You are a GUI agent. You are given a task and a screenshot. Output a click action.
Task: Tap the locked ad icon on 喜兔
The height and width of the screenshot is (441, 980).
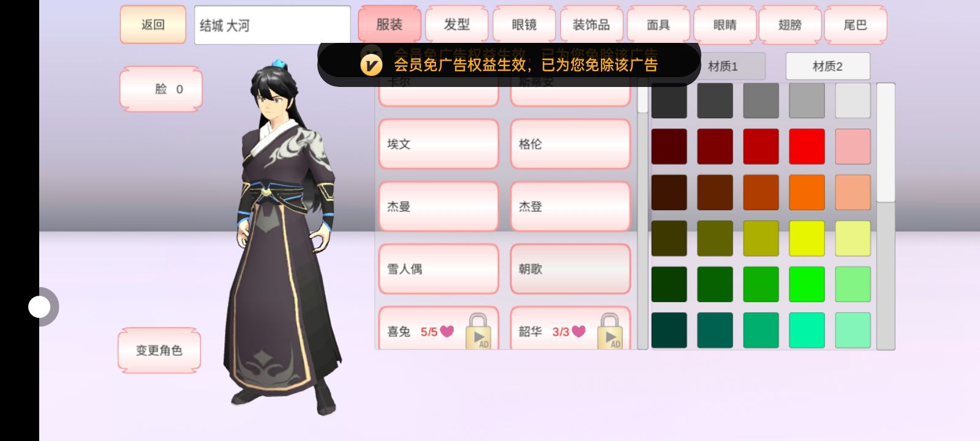coord(478,331)
